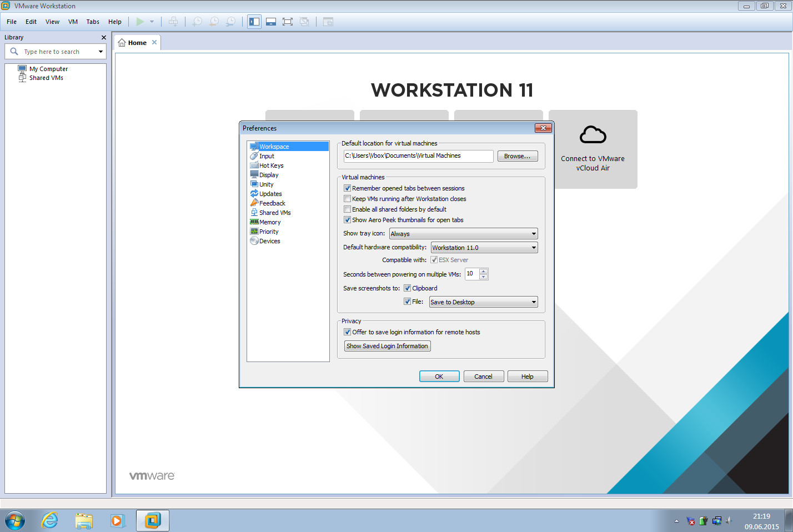
Task: Open the Edit menu
Action: tap(31, 22)
